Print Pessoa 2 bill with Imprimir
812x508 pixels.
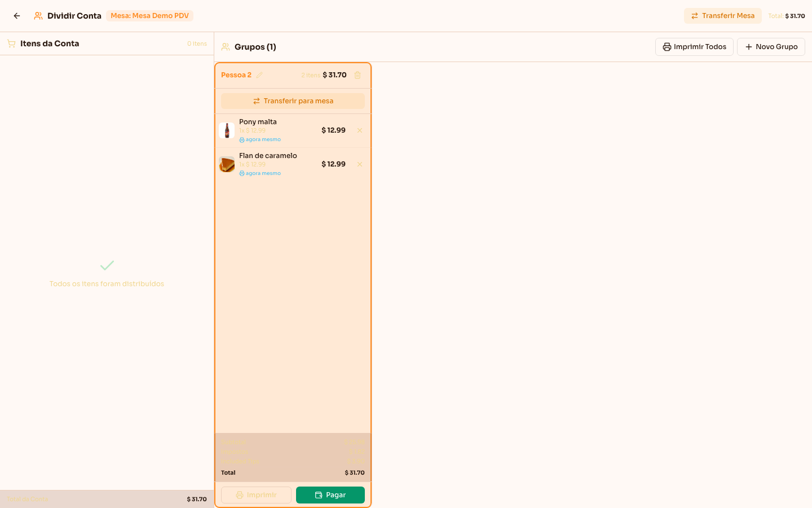coord(256,495)
